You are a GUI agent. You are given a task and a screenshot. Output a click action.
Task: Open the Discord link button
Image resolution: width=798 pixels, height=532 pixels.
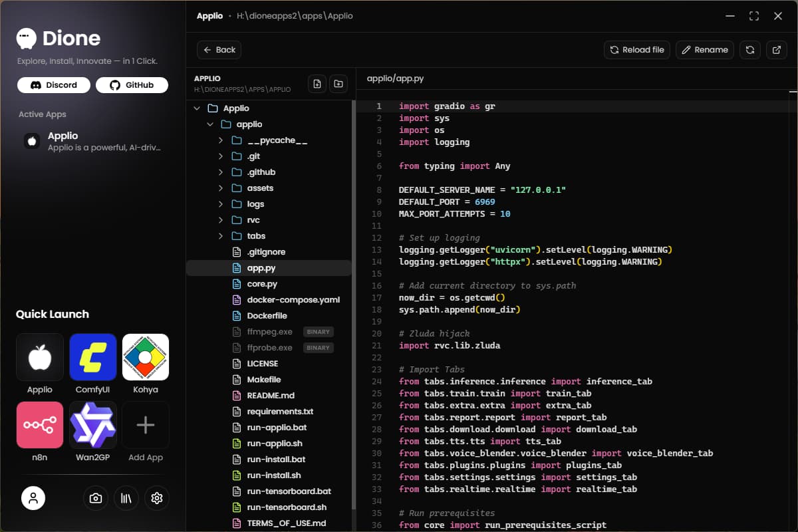pyautogui.click(x=53, y=85)
